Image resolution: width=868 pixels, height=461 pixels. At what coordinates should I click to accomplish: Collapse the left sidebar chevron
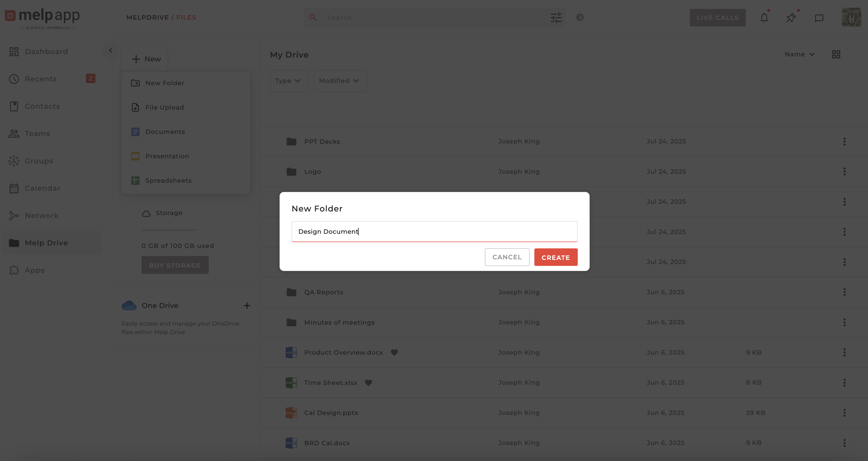point(111,50)
